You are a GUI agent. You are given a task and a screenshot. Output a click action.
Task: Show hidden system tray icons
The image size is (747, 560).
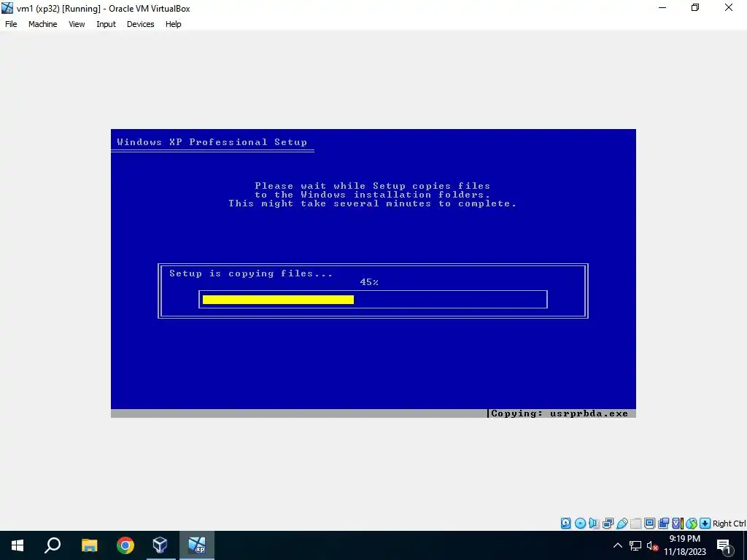(x=617, y=545)
